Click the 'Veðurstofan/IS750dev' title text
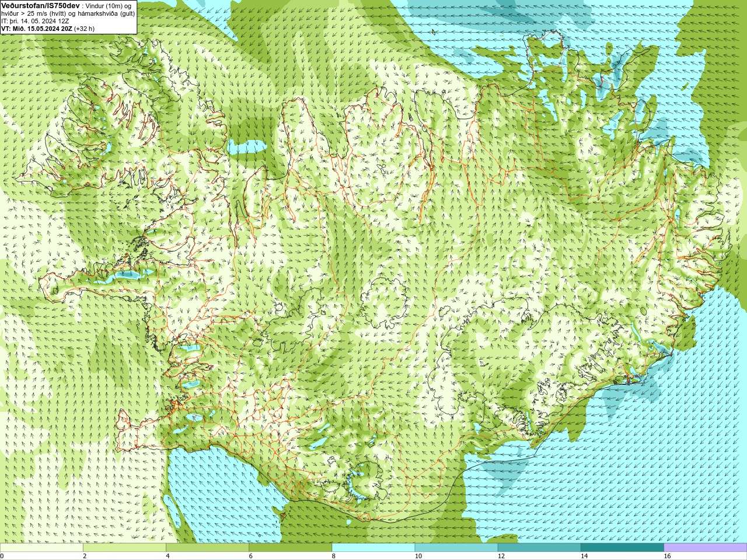Viewport: 747px width, 560px height. 40,5
